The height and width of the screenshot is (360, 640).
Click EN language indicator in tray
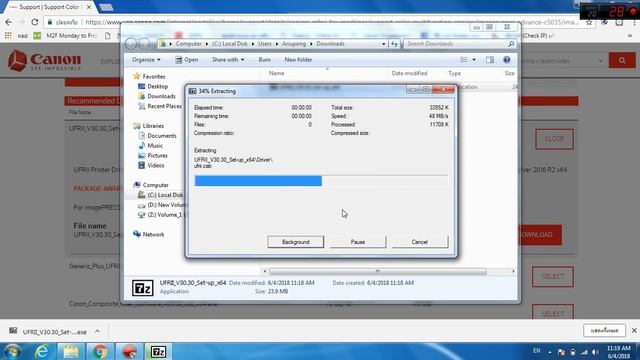coord(536,351)
